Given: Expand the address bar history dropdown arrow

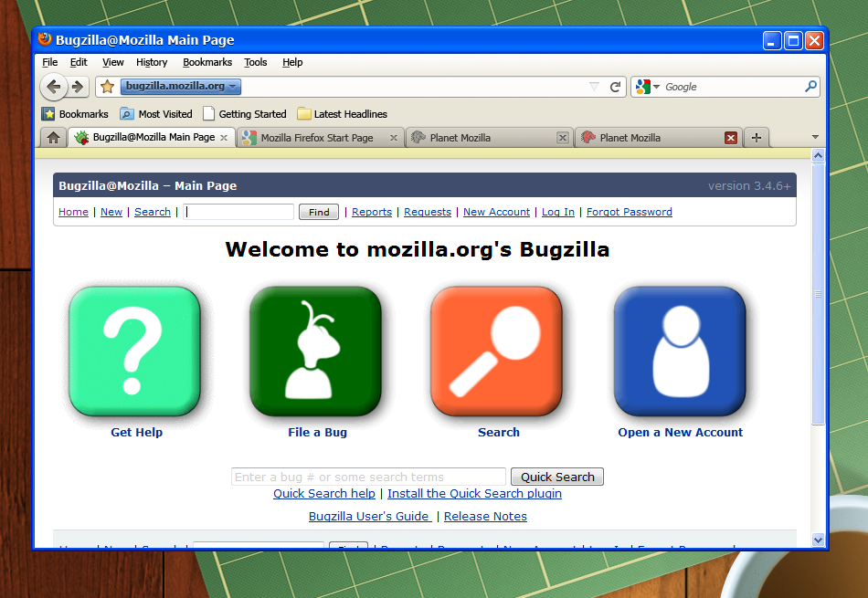Looking at the screenshot, I should tap(594, 87).
